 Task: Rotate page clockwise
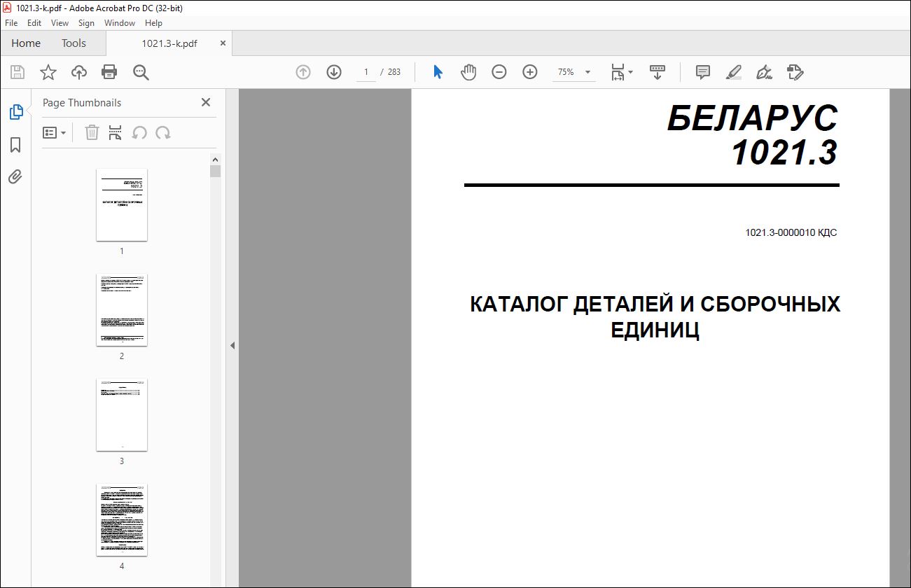pyautogui.click(x=163, y=132)
